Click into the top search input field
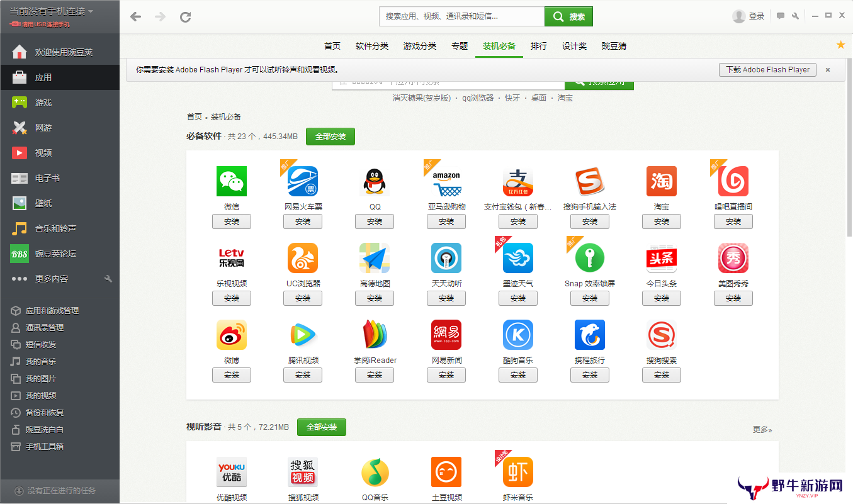853x504 pixels. (461, 16)
